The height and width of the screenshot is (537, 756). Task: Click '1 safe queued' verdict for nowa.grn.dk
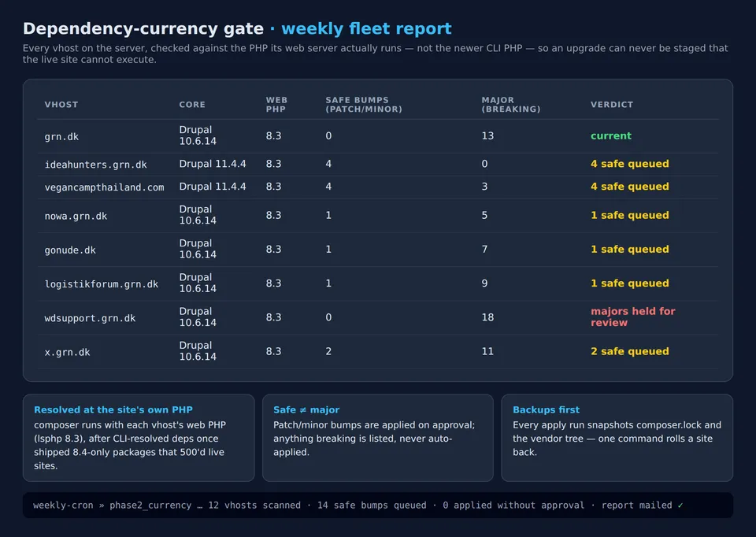(x=630, y=216)
